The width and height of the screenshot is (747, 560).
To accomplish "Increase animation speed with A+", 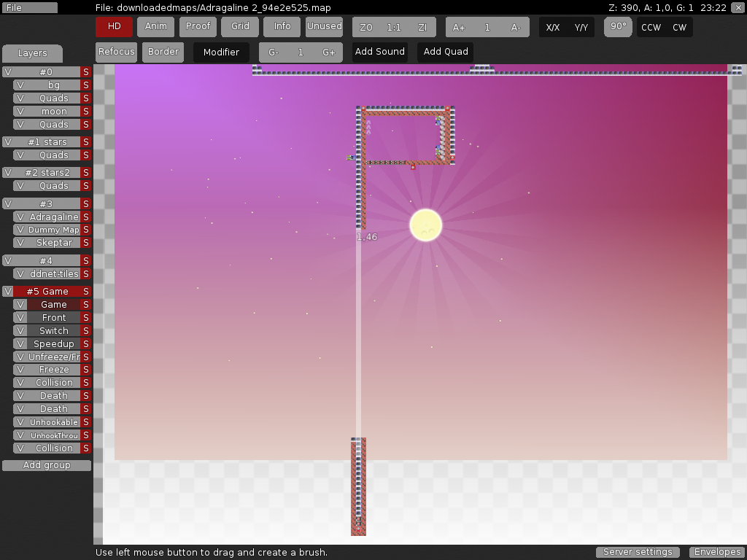I will point(459,28).
